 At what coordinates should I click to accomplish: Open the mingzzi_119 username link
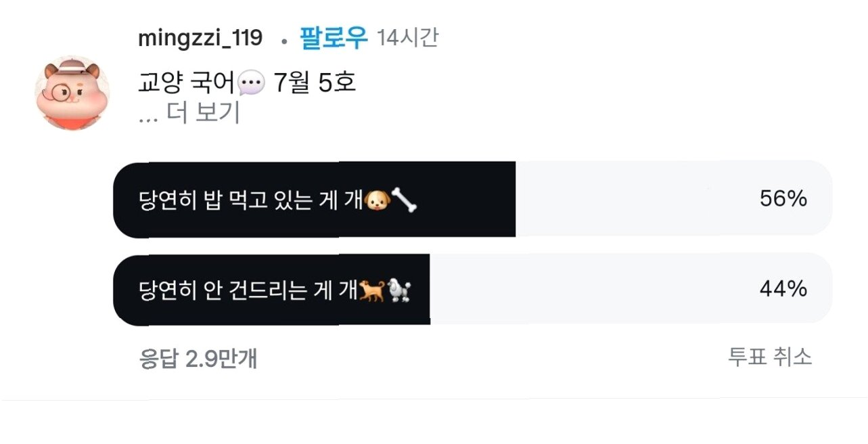point(200,39)
